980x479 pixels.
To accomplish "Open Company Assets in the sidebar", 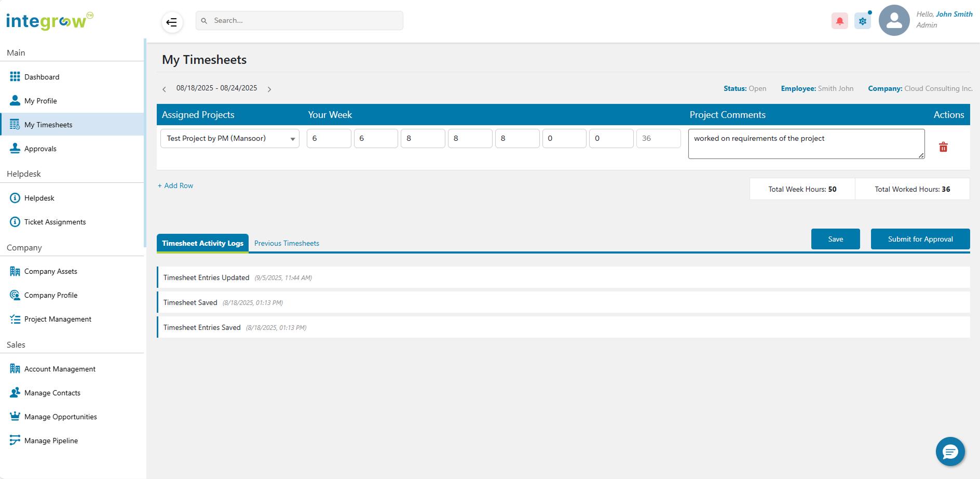I will click(50, 271).
